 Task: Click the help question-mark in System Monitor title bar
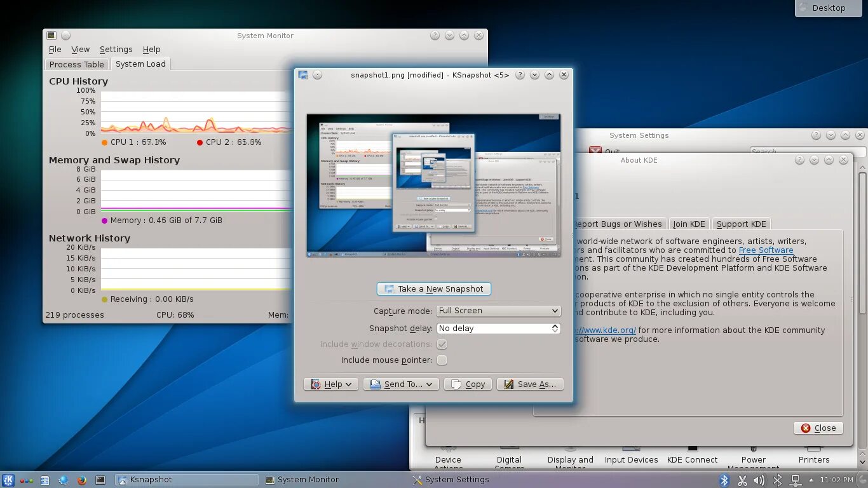[x=435, y=36]
